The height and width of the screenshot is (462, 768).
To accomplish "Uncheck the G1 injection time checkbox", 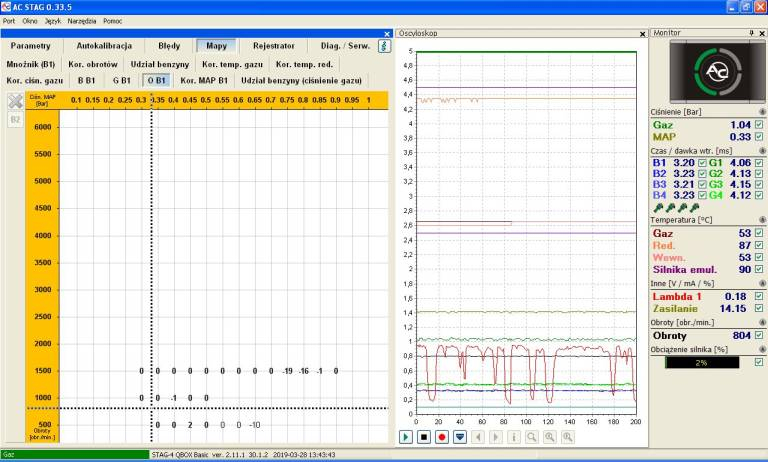I will coord(759,163).
